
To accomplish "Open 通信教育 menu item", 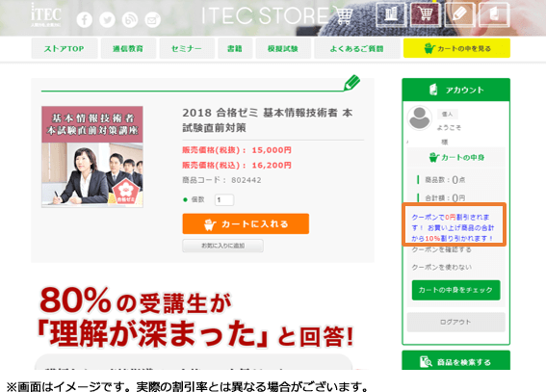I will coord(128,48).
